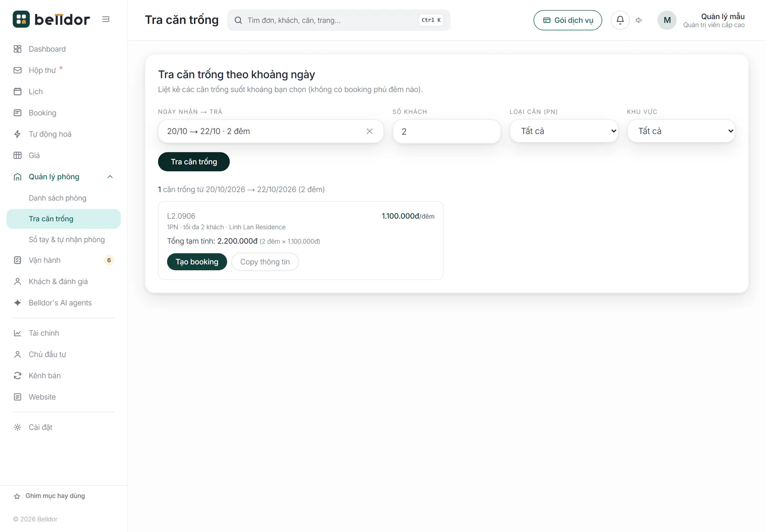
Task: Click the Dashboard sidebar icon
Action: coord(18,49)
